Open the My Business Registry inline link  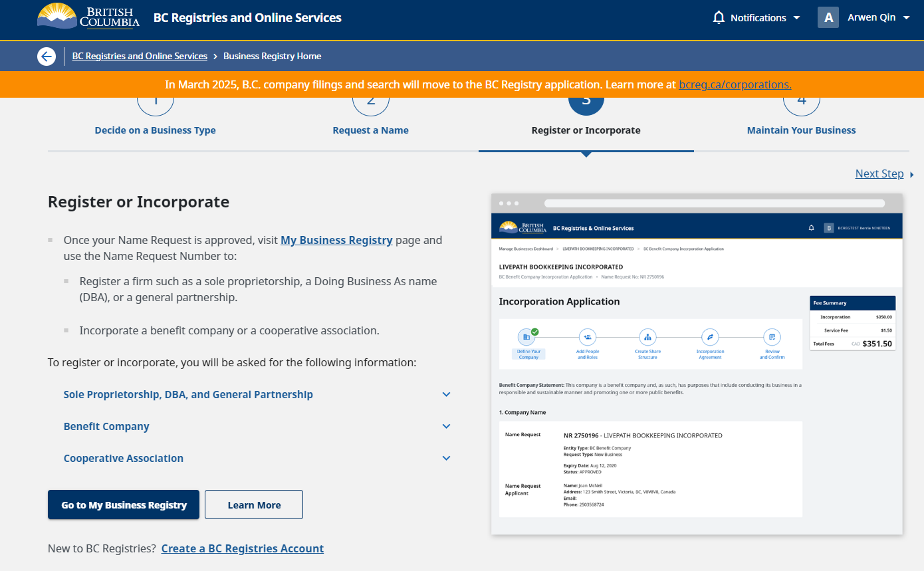pos(336,240)
